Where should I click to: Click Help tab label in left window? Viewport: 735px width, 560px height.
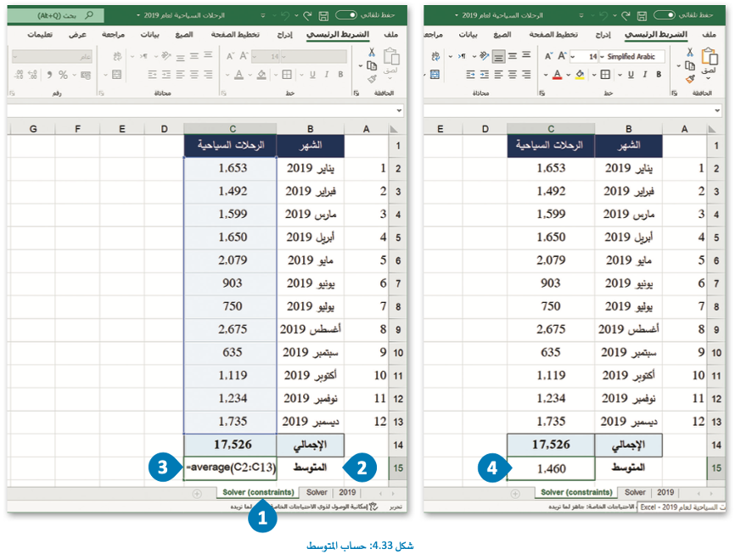pos(40,35)
